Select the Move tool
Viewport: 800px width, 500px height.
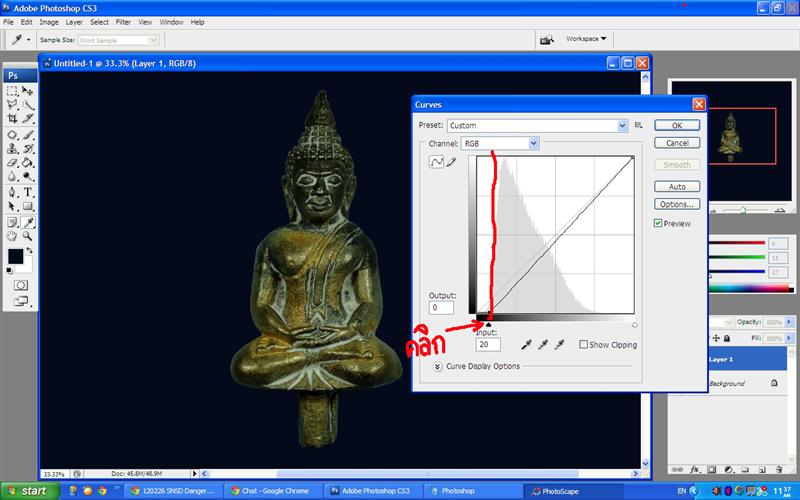click(x=28, y=91)
